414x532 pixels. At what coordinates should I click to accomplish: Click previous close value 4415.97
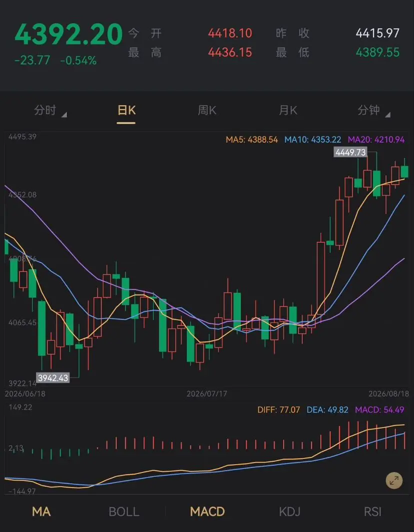[377, 33]
